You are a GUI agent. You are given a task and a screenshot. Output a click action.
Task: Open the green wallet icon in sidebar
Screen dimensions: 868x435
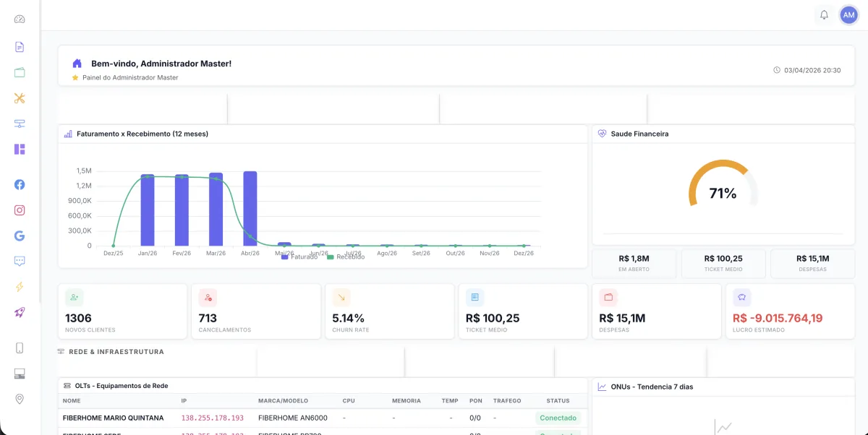coord(20,72)
